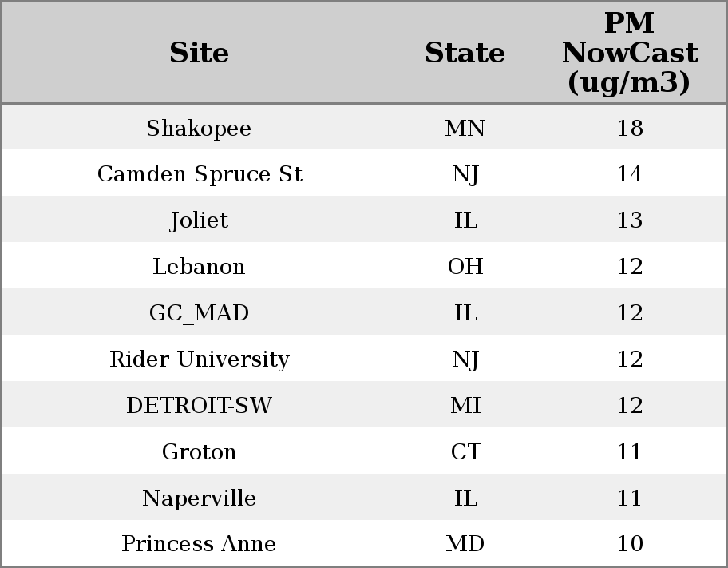The height and width of the screenshot is (568, 728).
Task: Select the CT state cell
Action: coord(465,451)
